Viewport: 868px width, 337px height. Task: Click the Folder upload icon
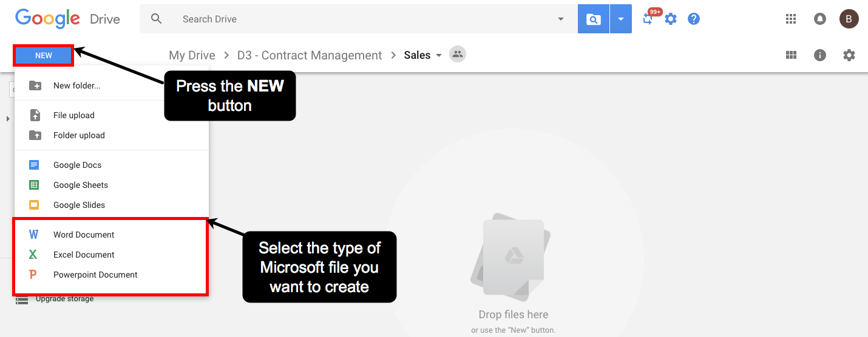35,135
